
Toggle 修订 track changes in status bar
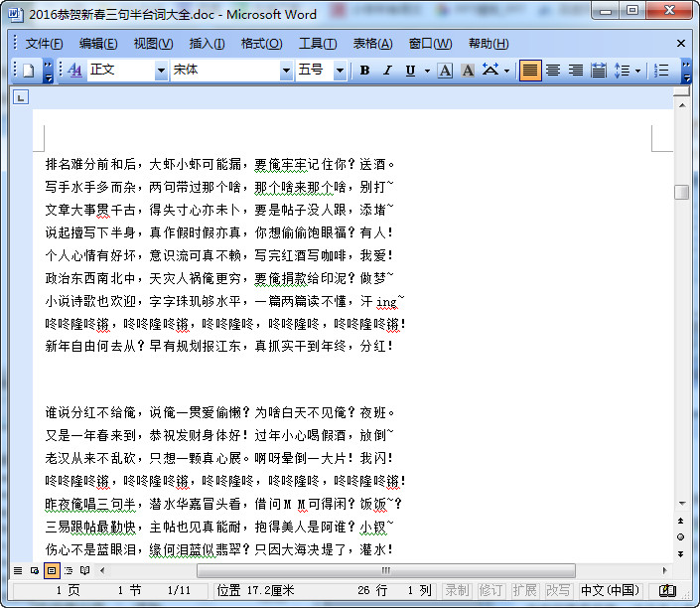[x=490, y=590]
